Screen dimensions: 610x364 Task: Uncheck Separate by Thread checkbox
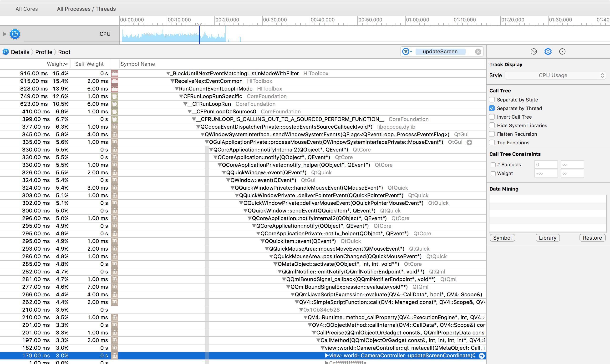(x=492, y=108)
